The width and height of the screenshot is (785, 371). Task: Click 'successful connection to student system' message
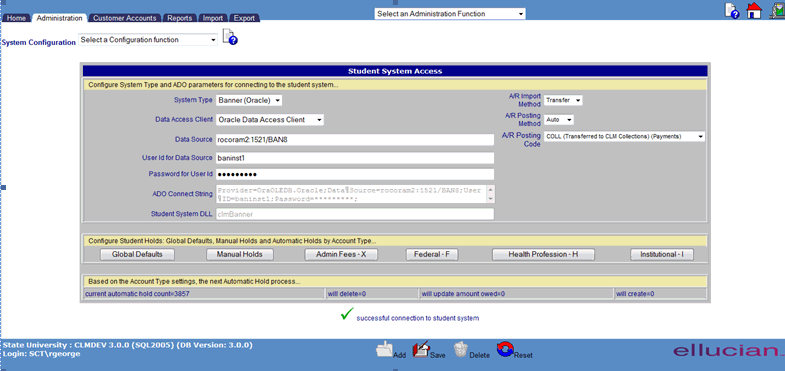coord(418,318)
